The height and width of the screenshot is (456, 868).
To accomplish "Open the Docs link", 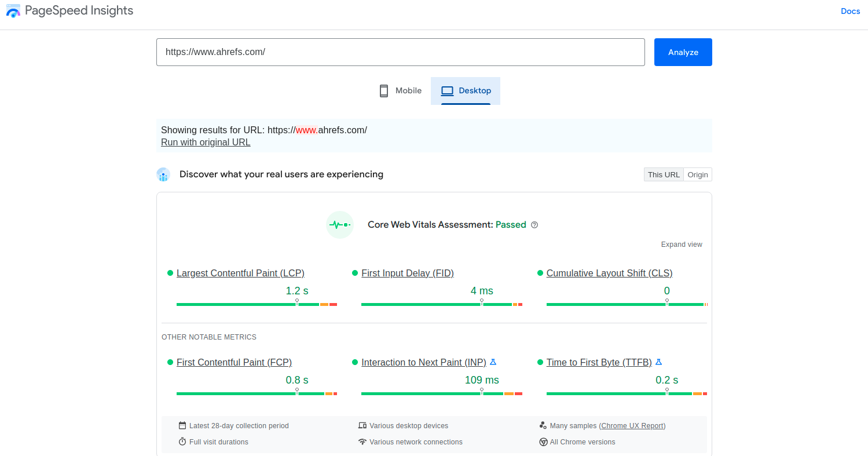I will (850, 11).
